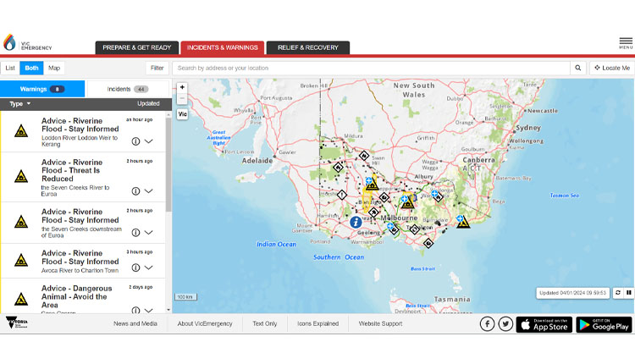
Task: Click the diamond incident marker near Swan Hill
Action: [364, 156]
